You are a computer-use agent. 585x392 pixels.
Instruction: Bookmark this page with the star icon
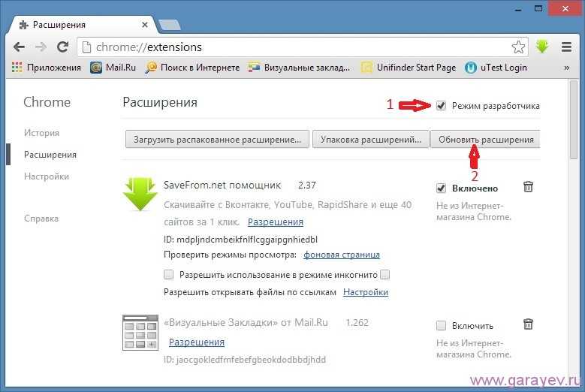click(518, 47)
